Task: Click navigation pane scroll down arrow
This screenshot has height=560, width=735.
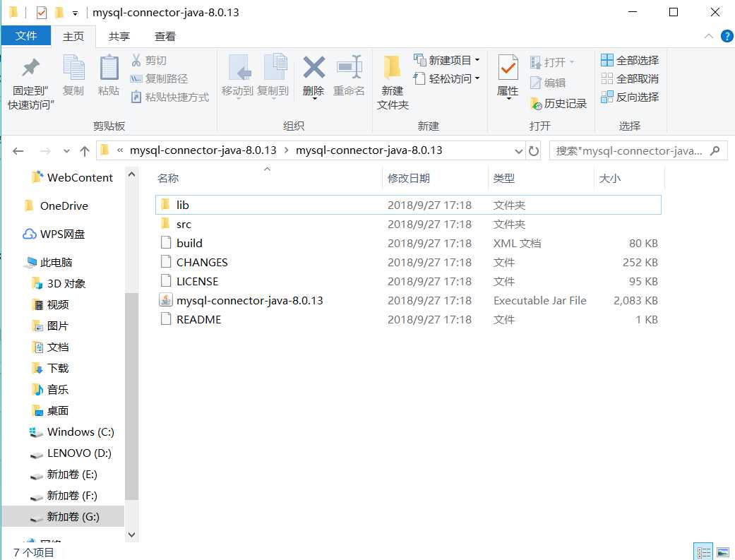Action: (x=132, y=535)
